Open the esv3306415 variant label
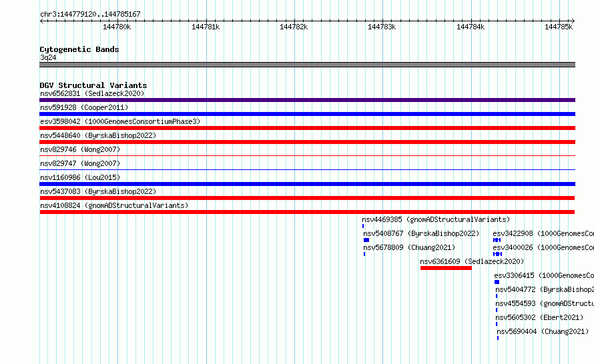The image size is (594, 364). 544,275
